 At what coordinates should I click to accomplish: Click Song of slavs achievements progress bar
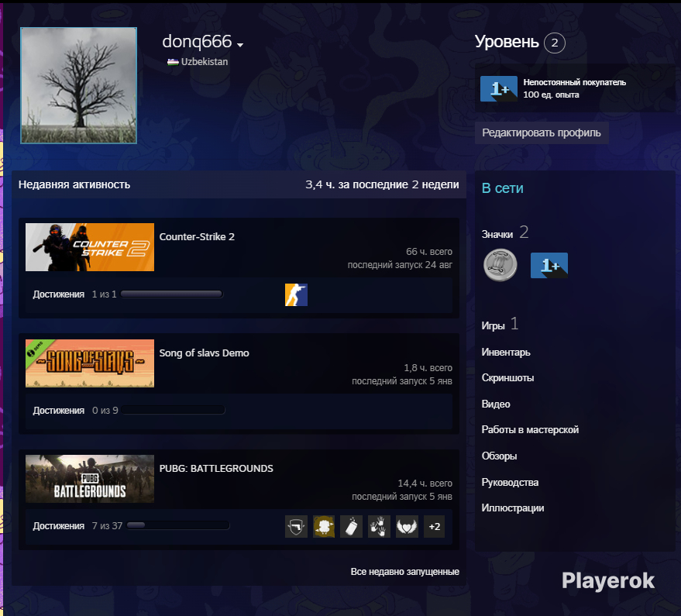click(174, 410)
